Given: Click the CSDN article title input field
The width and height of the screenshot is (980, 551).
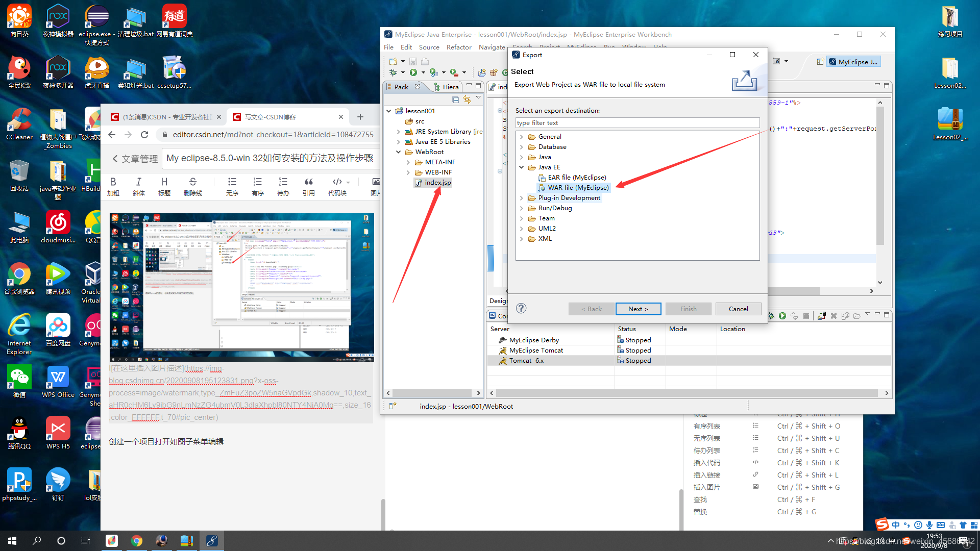Looking at the screenshot, I should [x=271, y=159].
